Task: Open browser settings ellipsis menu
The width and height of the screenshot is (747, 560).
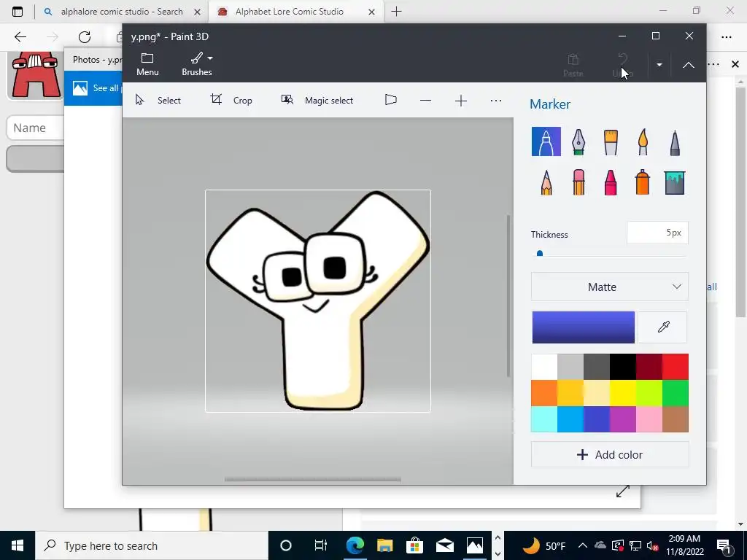Action: tap(726, 36)
